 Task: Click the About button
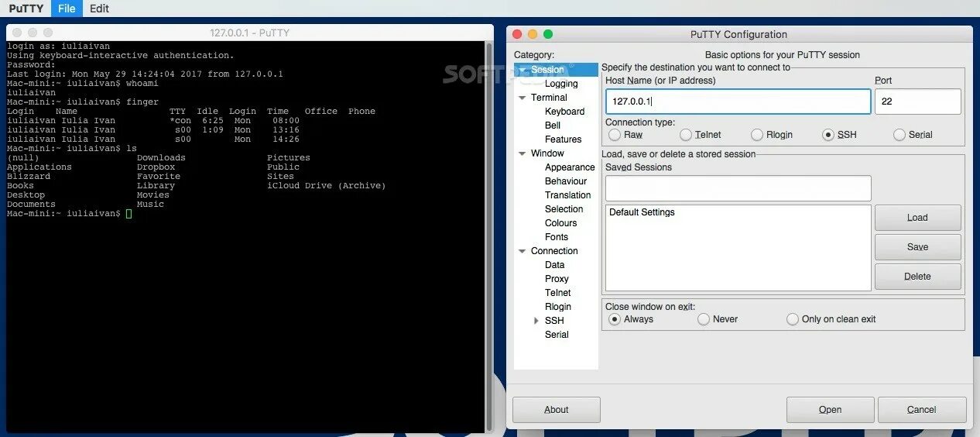pos(557,410)
